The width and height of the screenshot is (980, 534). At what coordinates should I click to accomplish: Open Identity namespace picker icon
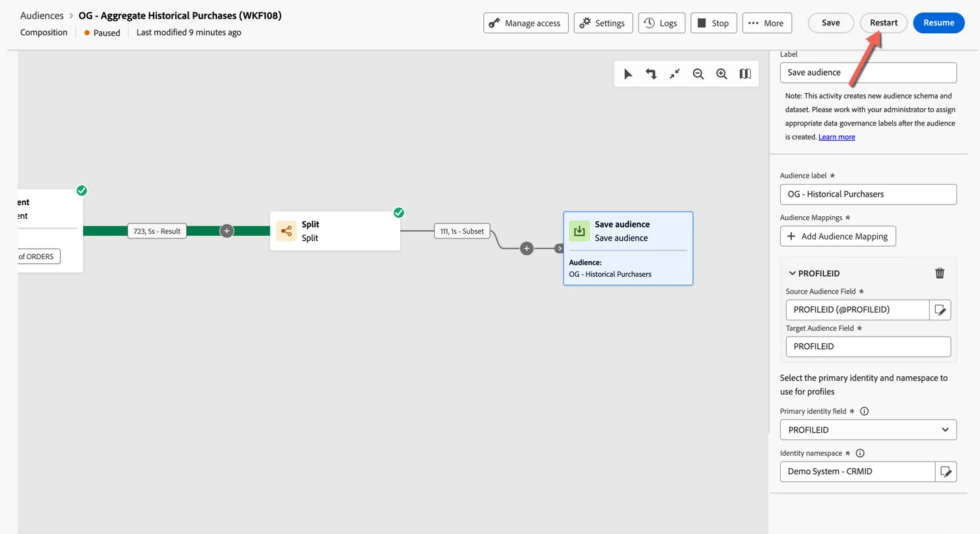pos(946,471)
